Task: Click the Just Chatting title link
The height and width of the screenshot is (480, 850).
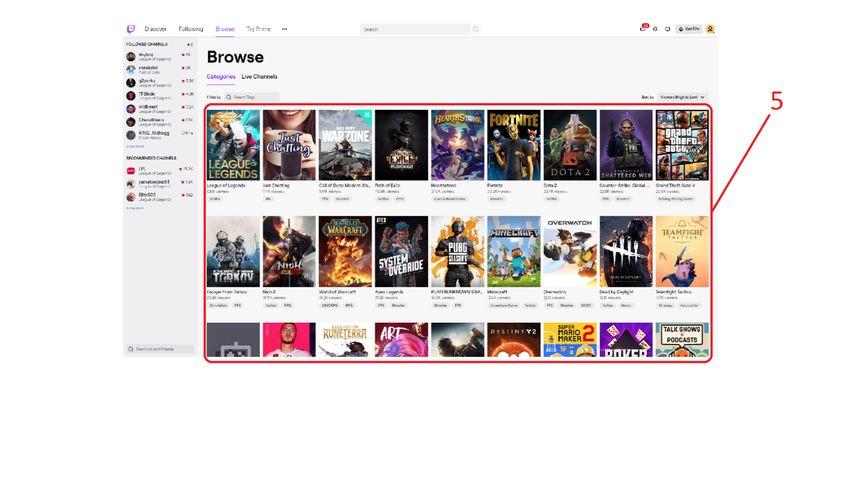Action: 276,185
